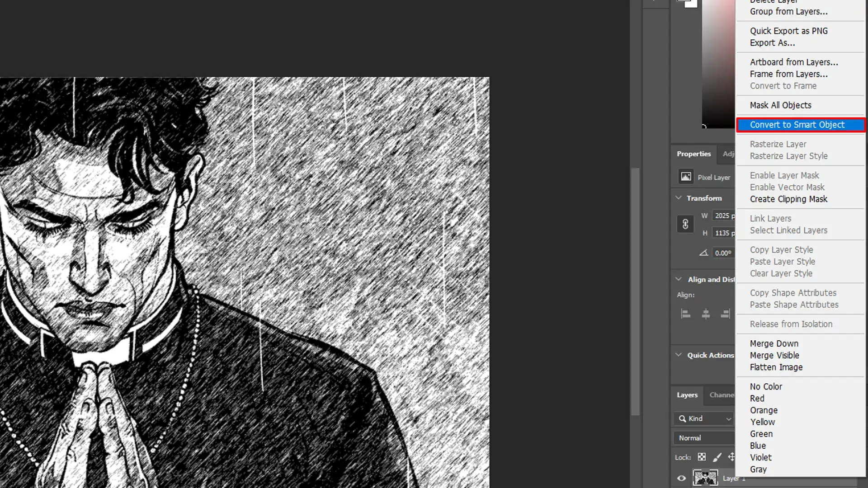This screenshot has width=868, height=488.
Task: Click the lock position icon
Action: point(733,457)
